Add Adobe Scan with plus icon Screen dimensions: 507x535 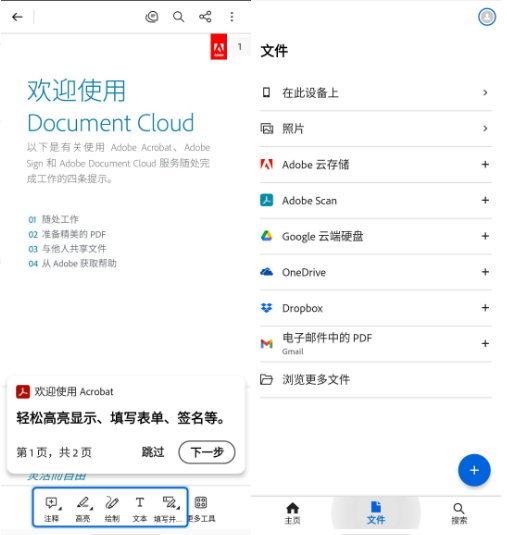485,200
